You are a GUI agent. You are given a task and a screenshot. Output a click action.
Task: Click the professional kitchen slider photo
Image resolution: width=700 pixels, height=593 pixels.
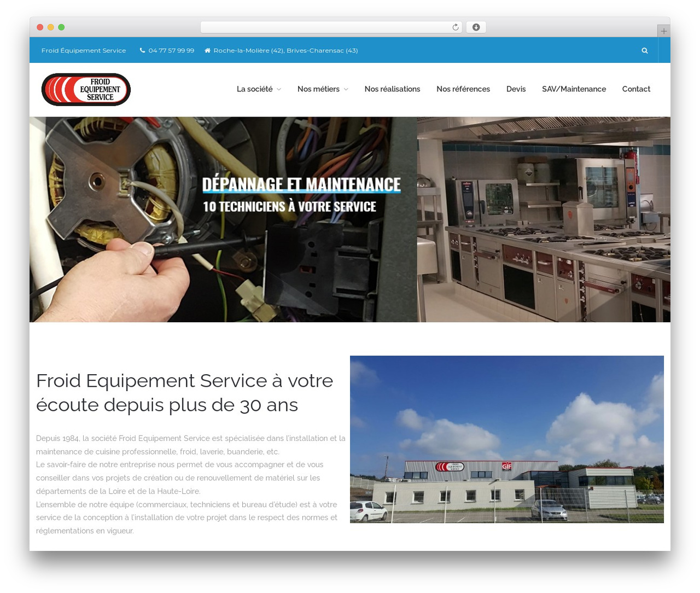coord(544,219)
